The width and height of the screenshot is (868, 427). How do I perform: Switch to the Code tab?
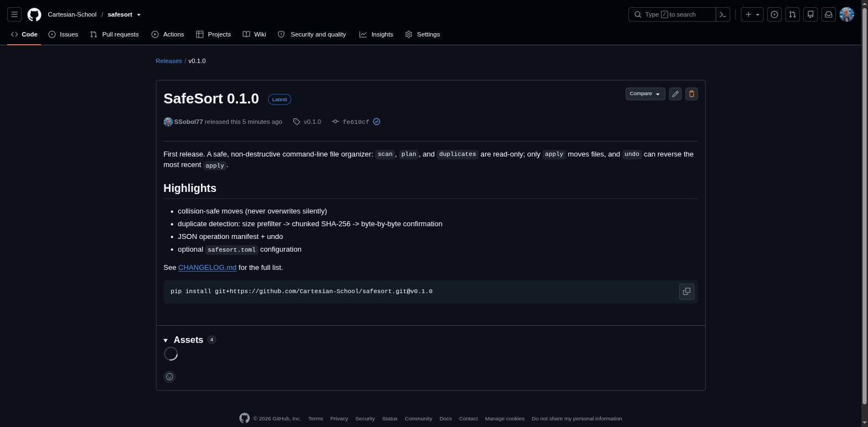tap(24, 34)
